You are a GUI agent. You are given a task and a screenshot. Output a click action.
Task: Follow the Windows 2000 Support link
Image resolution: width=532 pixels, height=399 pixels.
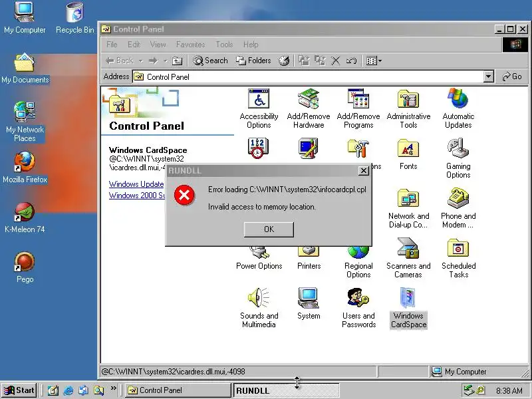tap(137, 196)
